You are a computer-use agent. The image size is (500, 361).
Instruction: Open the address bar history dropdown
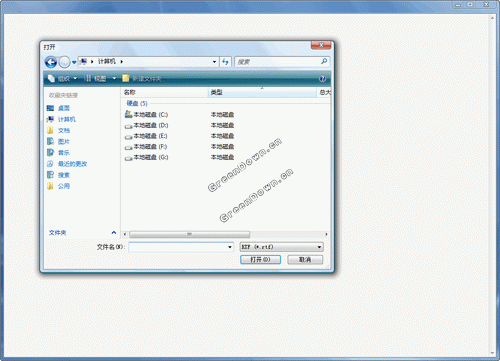tap(214, 62)
